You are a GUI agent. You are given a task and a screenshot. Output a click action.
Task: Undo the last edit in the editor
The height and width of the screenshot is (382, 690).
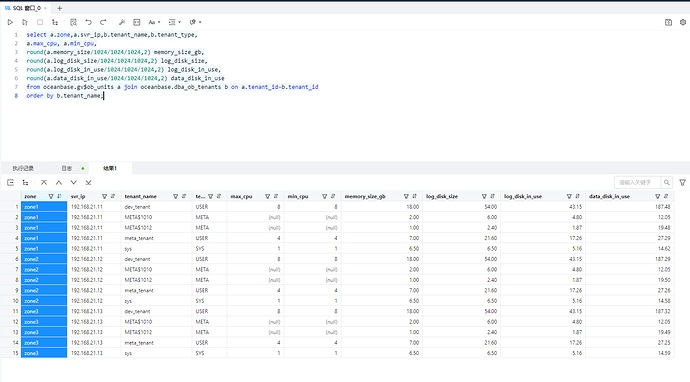(88, 22)
